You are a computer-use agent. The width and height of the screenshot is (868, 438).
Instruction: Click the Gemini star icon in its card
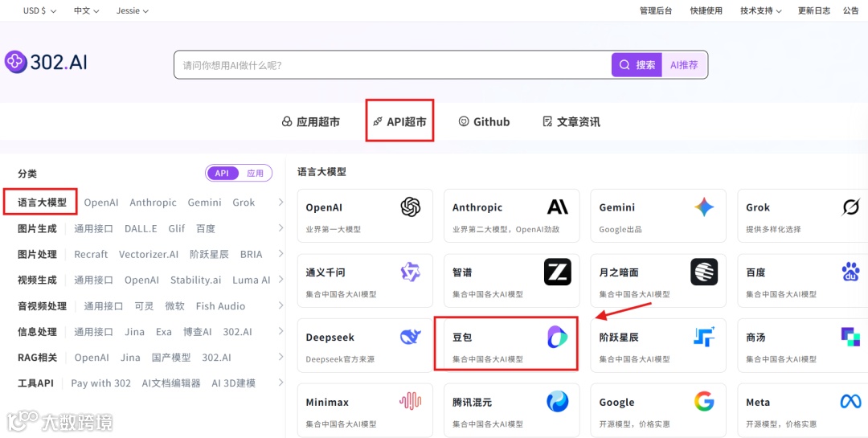coord(704,207)
